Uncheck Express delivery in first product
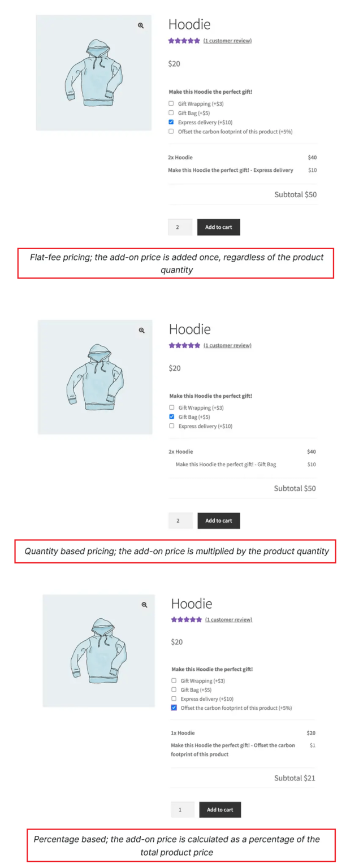This screenshot has height=868, width=346. (171, 122)
